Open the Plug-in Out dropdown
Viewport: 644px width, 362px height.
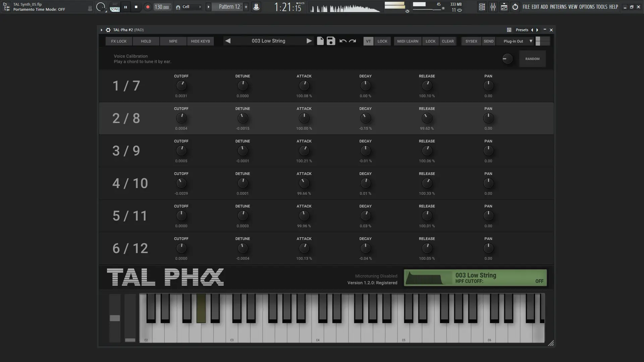click(518, 41)
